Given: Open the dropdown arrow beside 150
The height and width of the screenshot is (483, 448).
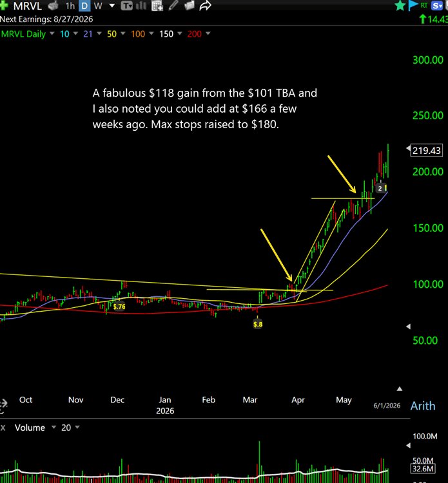Looking at the screenshot, I should point(179,33).
